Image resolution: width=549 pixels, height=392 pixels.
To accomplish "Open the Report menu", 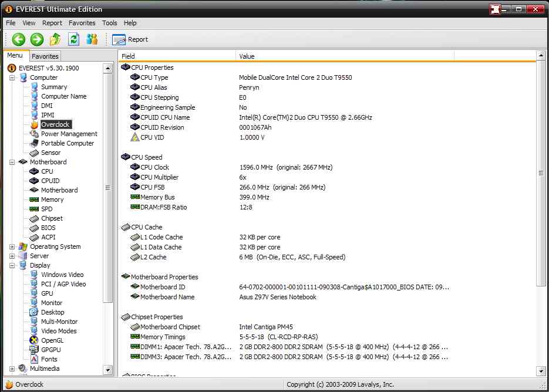I will click(x=52, y=23).
